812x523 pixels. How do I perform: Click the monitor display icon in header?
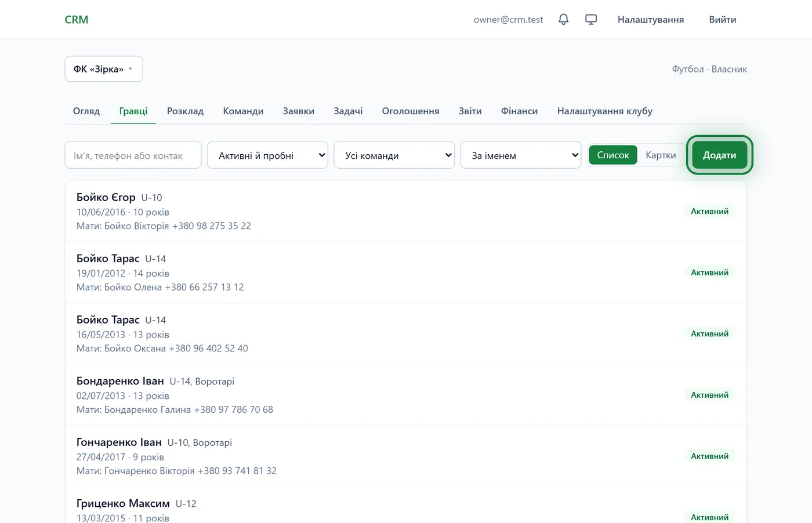[591, 20]
